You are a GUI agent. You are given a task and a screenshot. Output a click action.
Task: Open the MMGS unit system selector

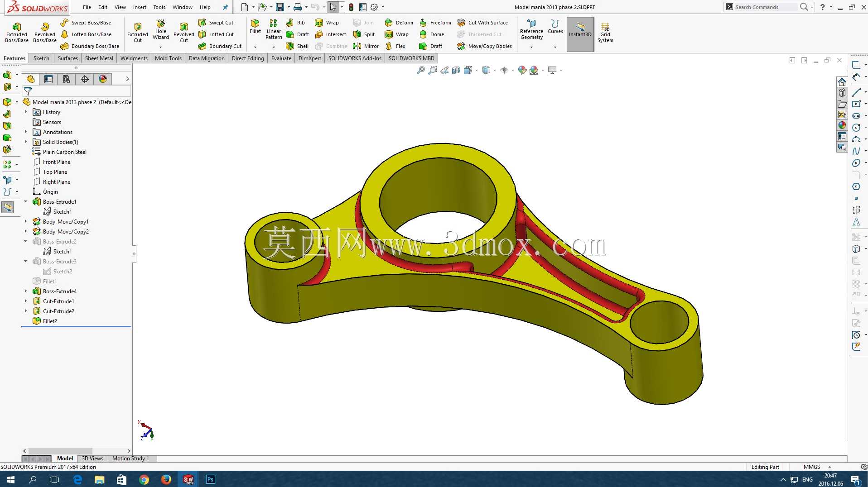(x=817, y=467)
